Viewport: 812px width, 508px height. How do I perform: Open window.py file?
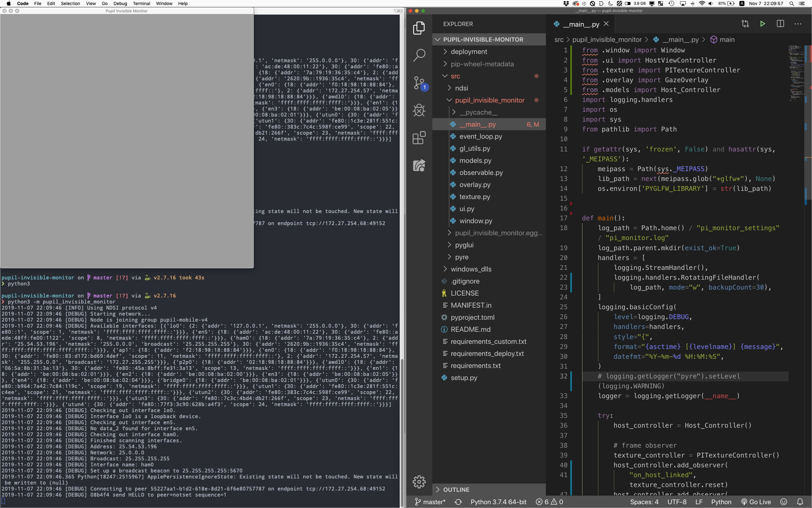pyautogui.click(x=489, y=221)
